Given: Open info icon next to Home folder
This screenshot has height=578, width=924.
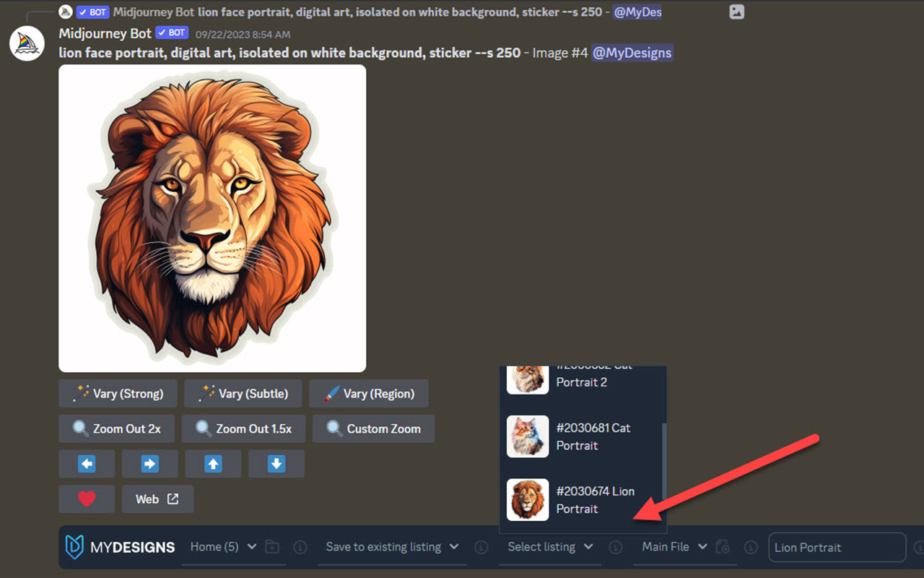Looking at the screenshot, I should pyautogui.click(x=301, y=547).
